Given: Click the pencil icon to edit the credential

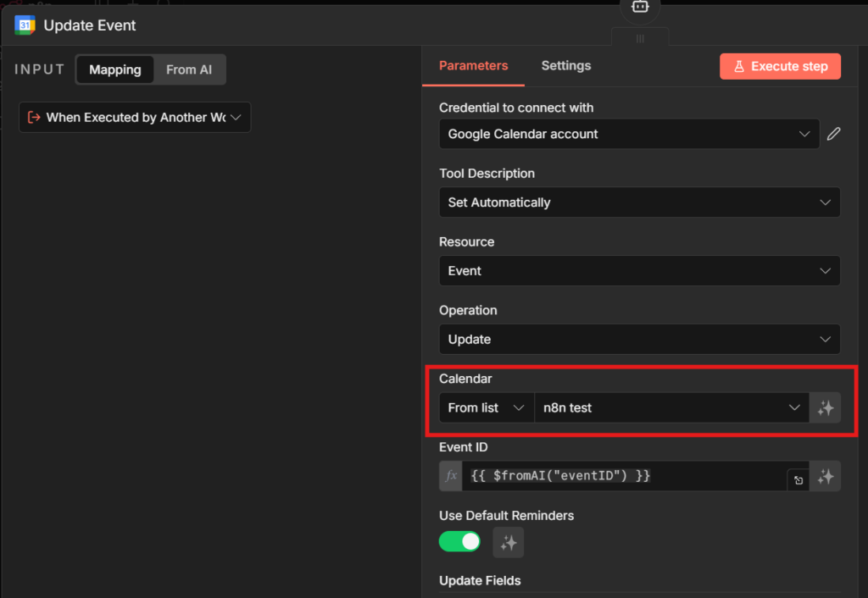Looking at the screenshot, I should pyautogui.click(x=833, y=134).
